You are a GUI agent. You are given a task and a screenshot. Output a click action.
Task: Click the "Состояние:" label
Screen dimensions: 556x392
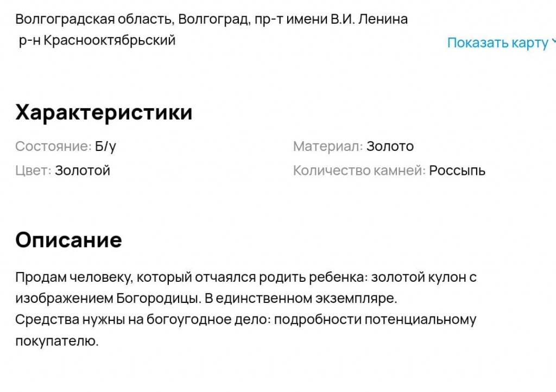click(53, 147)
